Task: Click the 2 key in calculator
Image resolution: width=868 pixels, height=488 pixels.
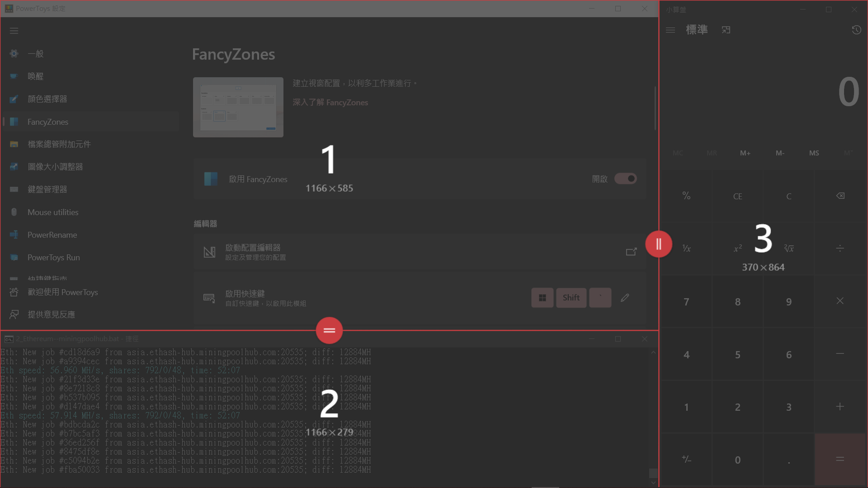Action: tap(738, 407)
